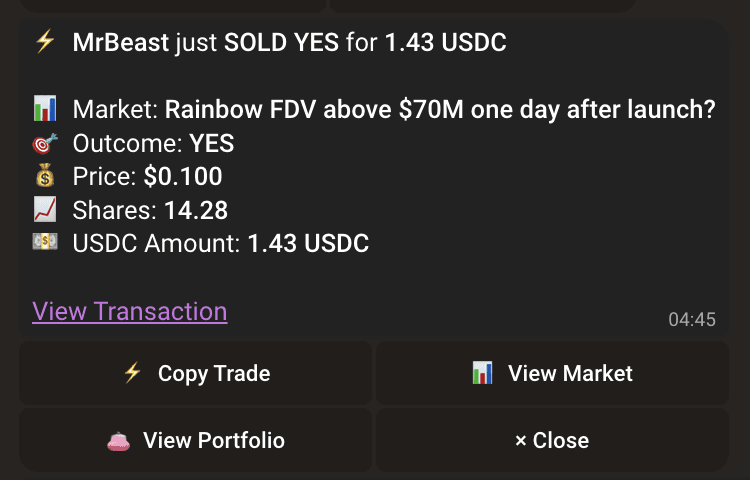Screen dimensions: 750x480
Task: Click the bar chart icon on View Market button
Action: pyautogui.click(x=482, y=373)
